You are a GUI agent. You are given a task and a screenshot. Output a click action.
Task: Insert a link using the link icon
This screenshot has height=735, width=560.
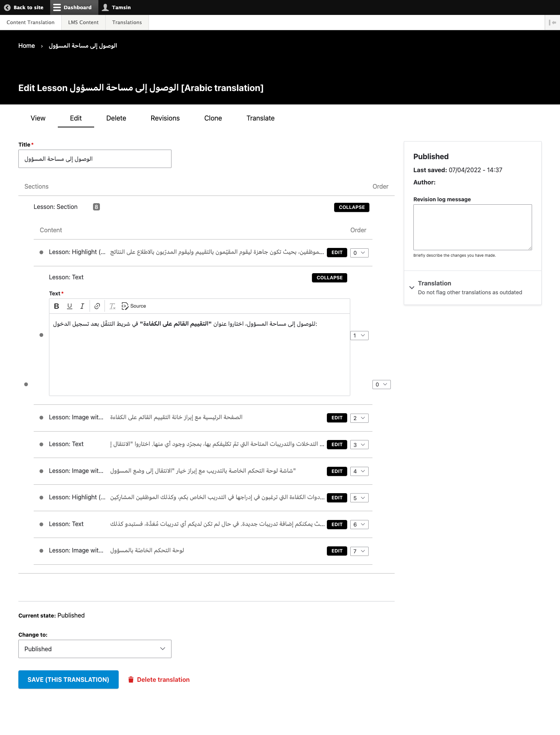[x=97, y=306]
